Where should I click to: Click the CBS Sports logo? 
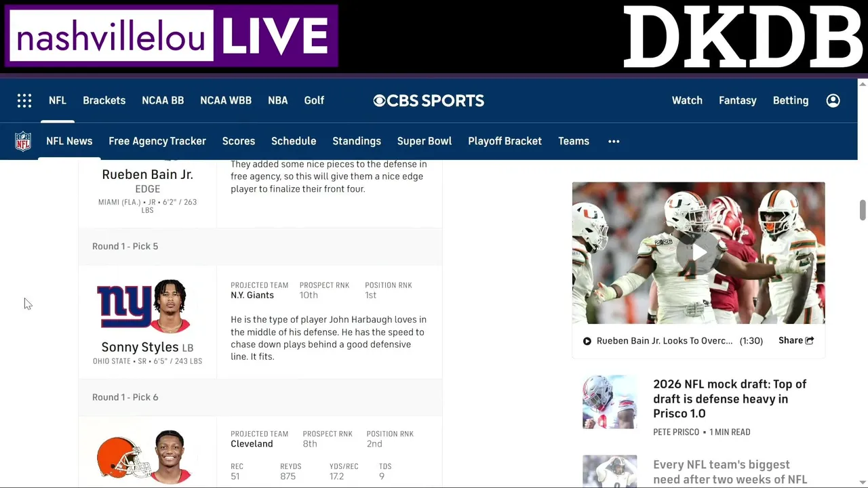(x=429, y=100)
